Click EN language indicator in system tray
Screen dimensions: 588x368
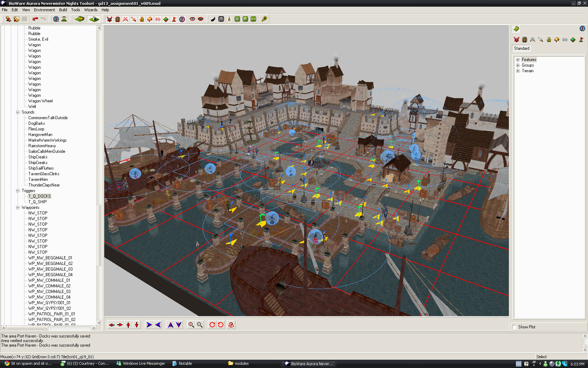tap(518, 364)
